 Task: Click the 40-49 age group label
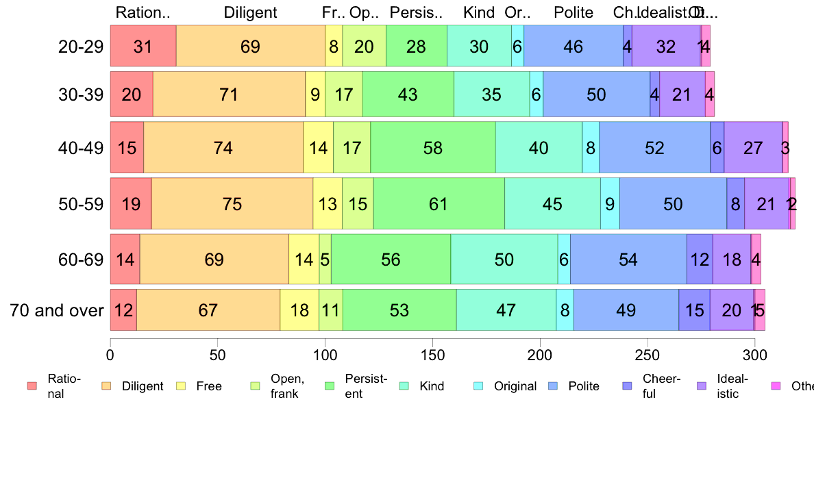tap(81, 148)
